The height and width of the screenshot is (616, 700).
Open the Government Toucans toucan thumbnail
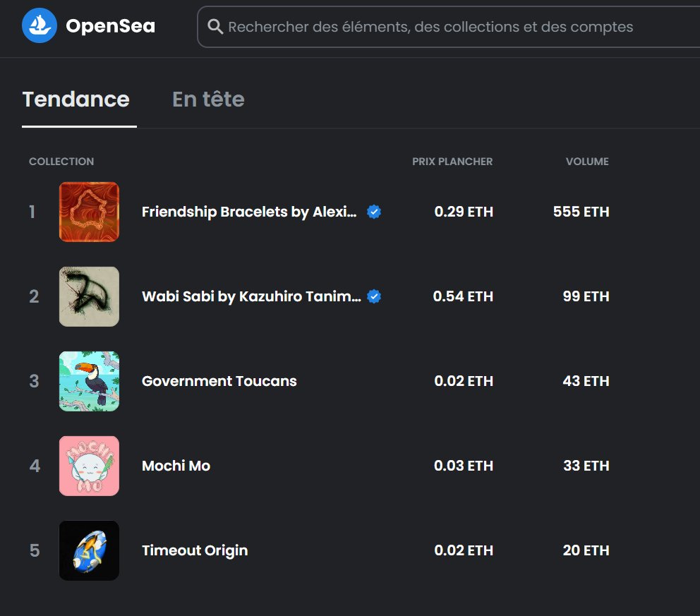tap(90, 381)
